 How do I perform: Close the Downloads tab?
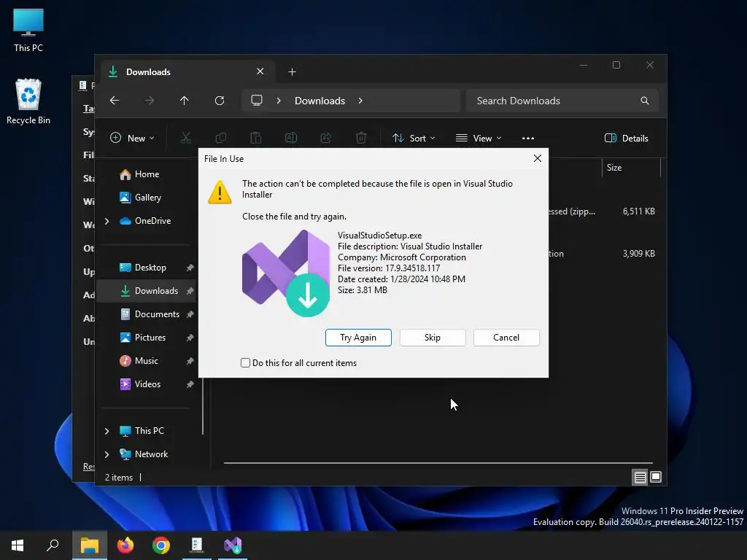point(260,71)
